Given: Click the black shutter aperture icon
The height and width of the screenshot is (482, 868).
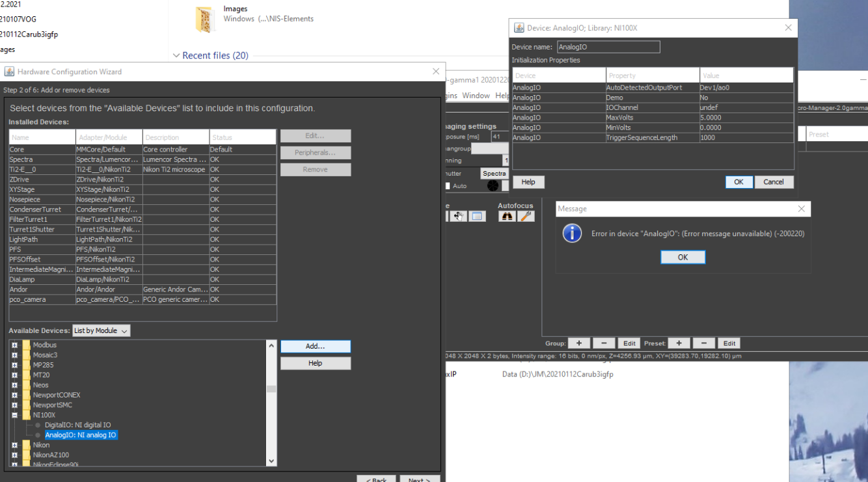Looking at the screenshot, I should [493, 186].
